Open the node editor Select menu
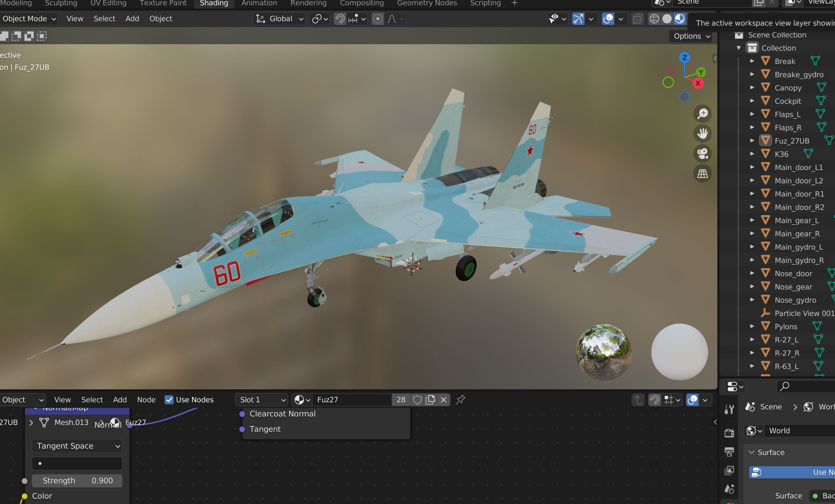Viewport: 835px width, 504px height. tap(92, 400)
